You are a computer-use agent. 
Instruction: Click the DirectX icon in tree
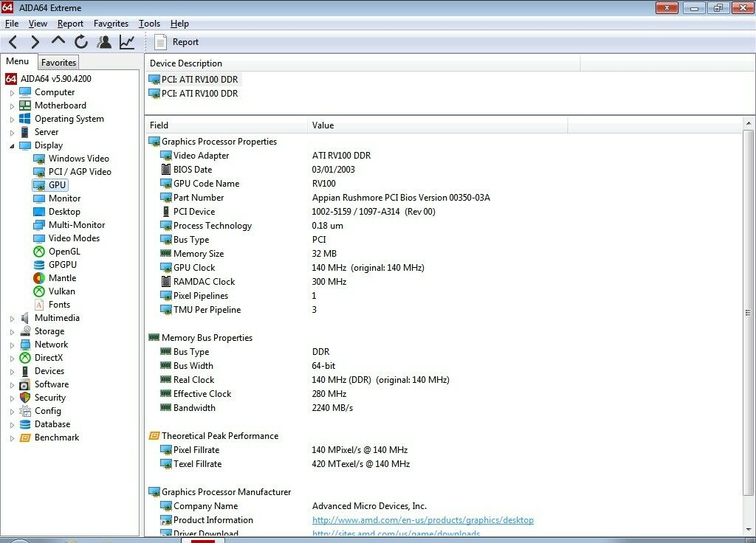tap(25, 358)
